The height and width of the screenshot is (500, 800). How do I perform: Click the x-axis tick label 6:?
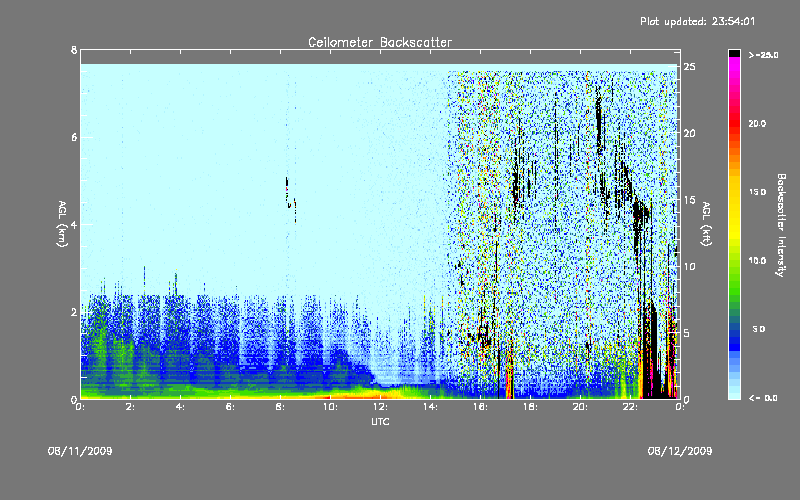231,407
